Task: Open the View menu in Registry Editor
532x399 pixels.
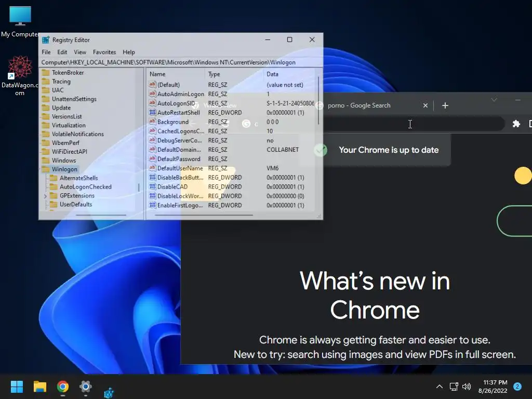Action: coord(80,52)
